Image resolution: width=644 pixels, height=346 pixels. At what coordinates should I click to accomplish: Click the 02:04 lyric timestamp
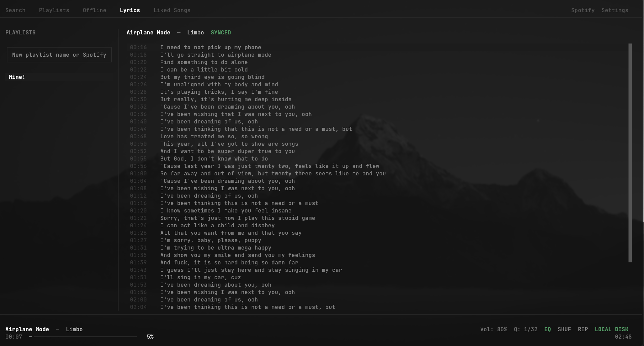coord(138,307)
